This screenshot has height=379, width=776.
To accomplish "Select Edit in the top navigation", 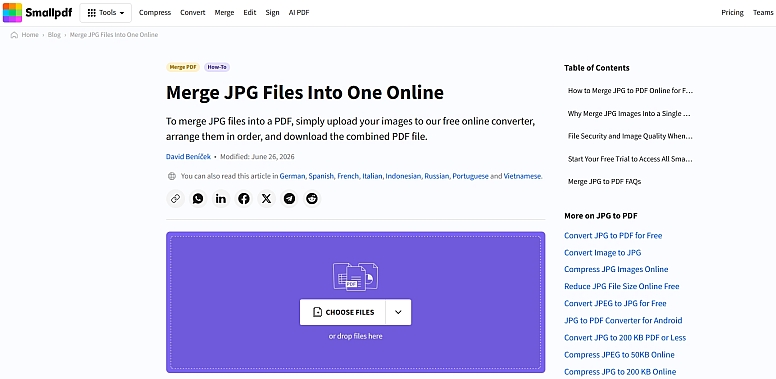I will tap(250, 13).
